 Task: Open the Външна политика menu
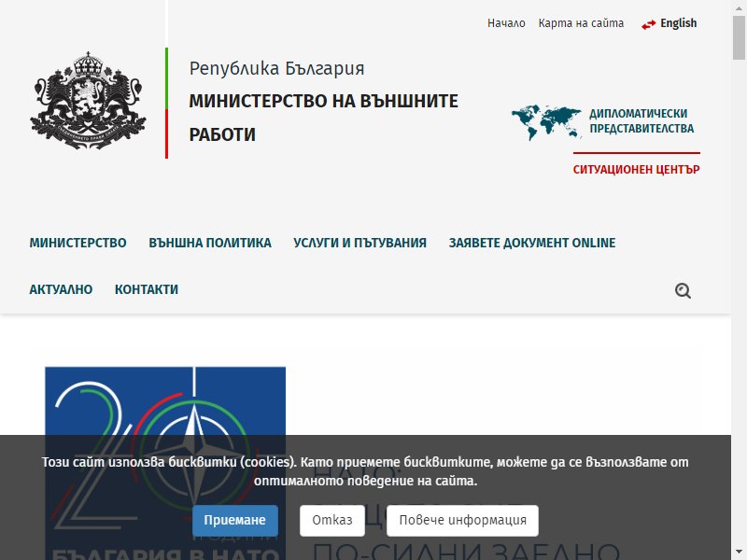click(x=210, y=243)
